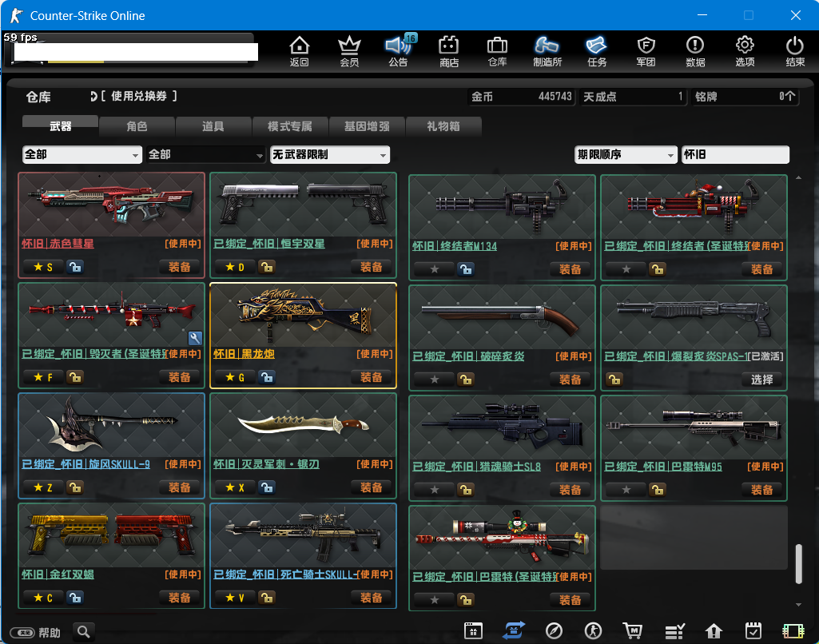
Task: Open the calendar icon in the bottom bar
Action: pyautogui.click(x=473, y=631)
